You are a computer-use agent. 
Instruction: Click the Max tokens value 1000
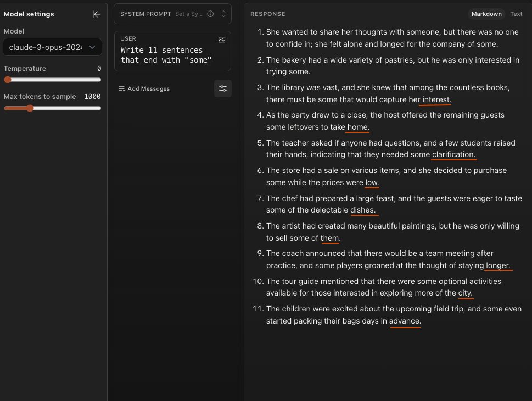[92, 97]
